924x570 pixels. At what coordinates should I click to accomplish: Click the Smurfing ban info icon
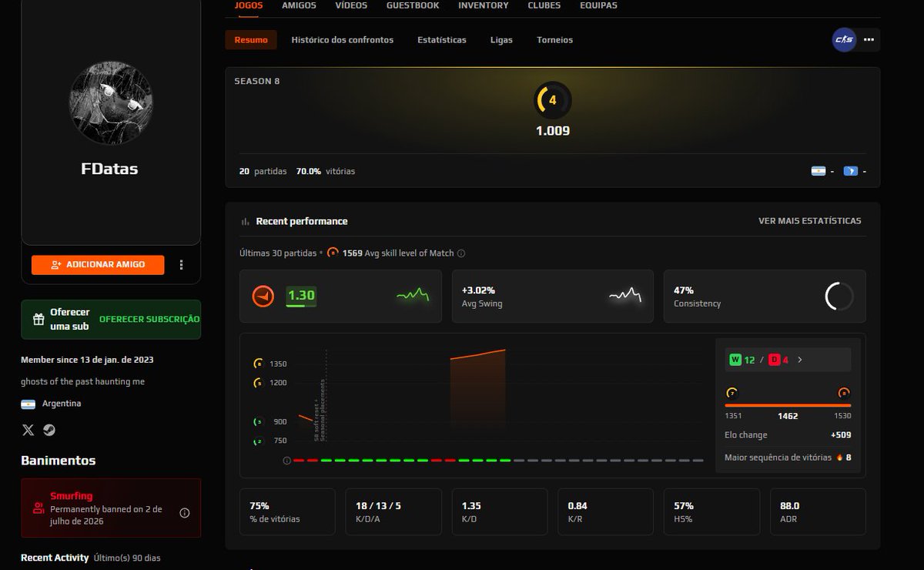[185, 512]
